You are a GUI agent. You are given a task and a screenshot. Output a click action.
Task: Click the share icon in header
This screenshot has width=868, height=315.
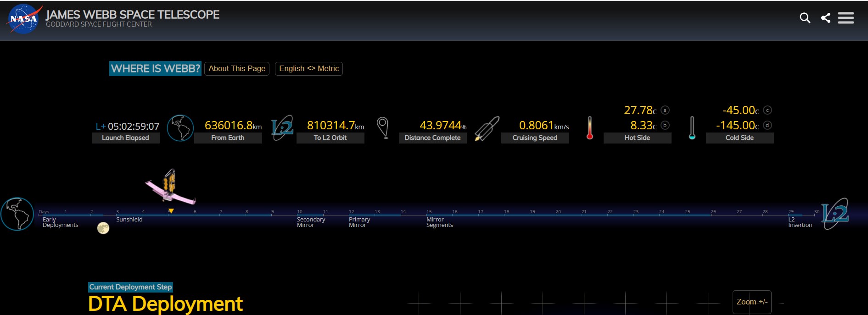pos(826,18)
